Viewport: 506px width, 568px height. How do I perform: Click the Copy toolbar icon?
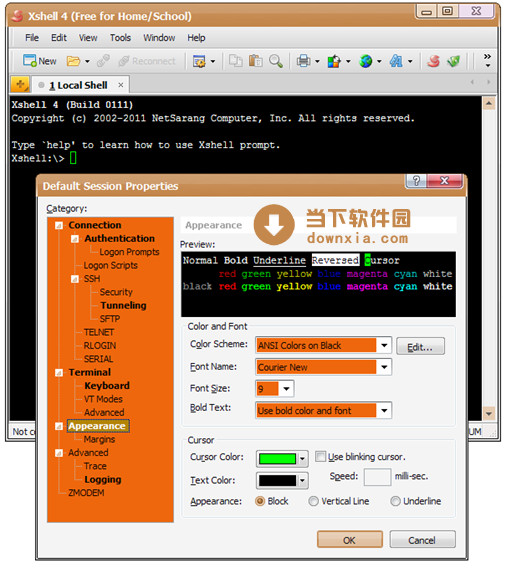tap(236, 61)
